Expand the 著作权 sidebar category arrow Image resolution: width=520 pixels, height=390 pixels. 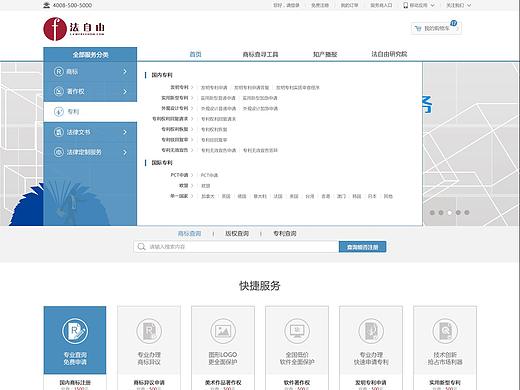pos(125,91)
